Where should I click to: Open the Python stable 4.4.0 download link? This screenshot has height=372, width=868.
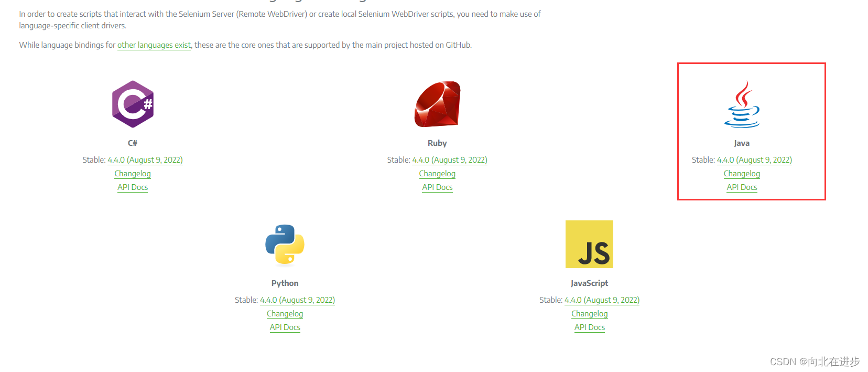pos(297,300)
